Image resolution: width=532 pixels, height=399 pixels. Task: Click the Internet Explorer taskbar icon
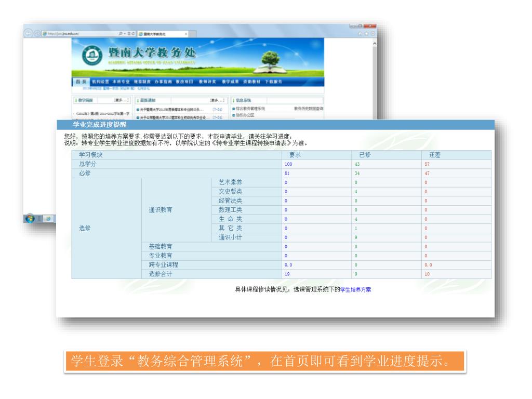[x=48, y=219]
